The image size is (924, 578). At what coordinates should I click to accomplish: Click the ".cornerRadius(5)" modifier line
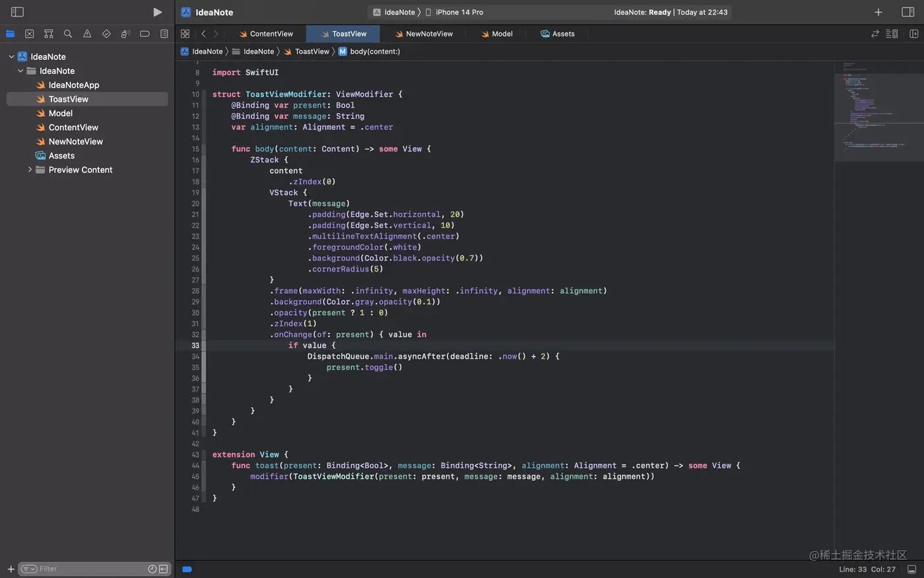coord(345,269)
